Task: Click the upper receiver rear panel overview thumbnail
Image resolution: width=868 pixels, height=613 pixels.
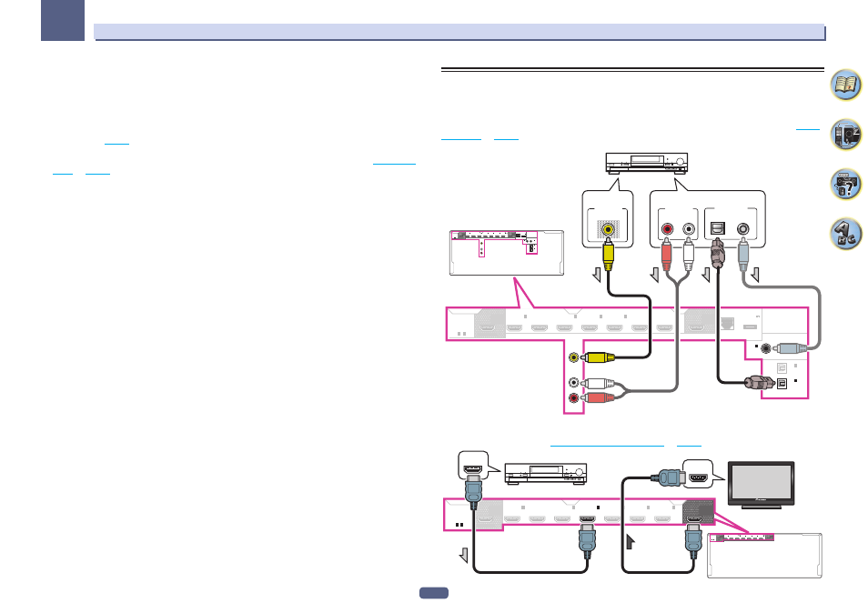Action: click(507, 253)
